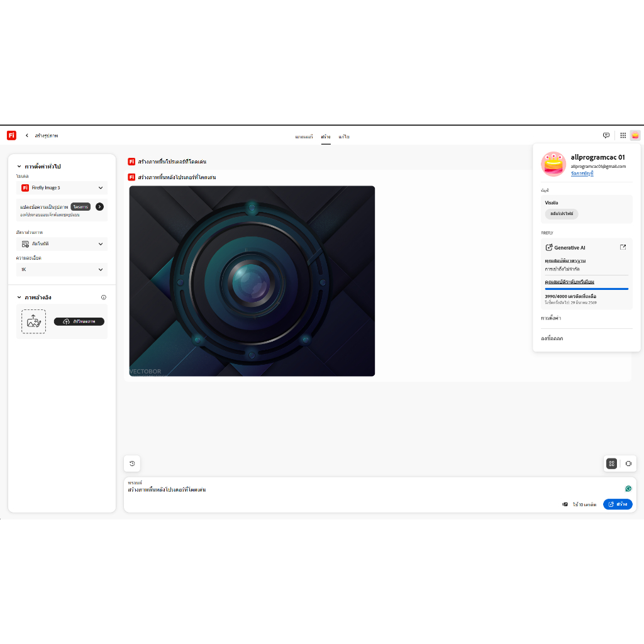Open the Firefly Image 5 model dropdown

point(62,187)
